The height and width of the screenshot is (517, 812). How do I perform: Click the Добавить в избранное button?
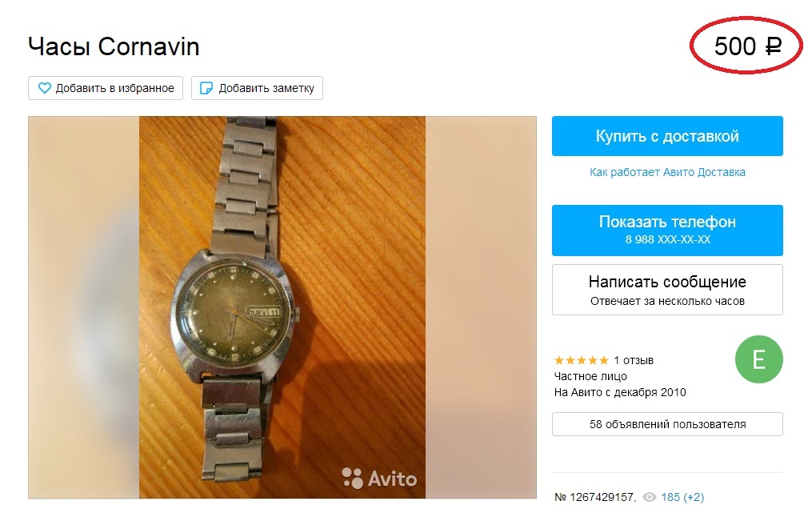[106, 88]
